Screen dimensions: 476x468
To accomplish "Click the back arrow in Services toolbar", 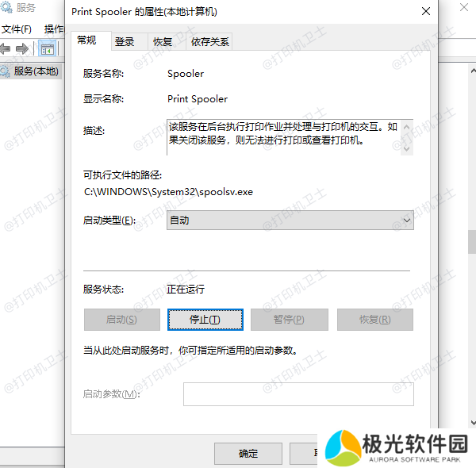I will tap(6, 49).
